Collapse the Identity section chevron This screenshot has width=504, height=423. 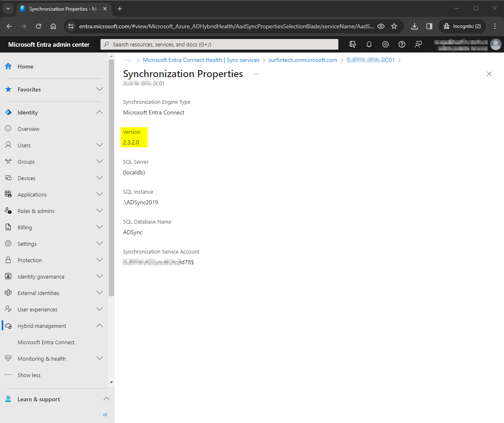pyautogui.click(x=100, y=112)
